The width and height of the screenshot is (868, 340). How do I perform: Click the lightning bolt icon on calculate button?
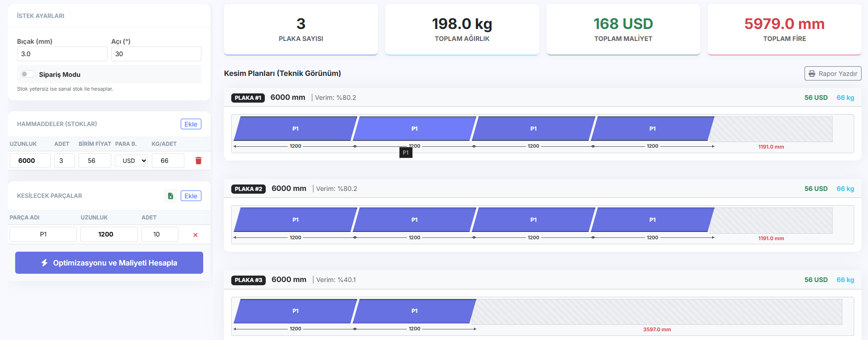tap(45, 263)
